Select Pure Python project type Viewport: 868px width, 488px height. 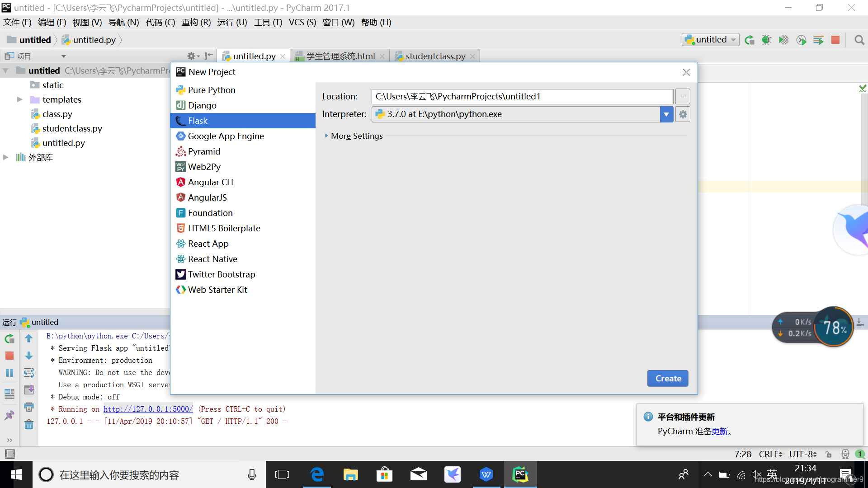[243, 90]
